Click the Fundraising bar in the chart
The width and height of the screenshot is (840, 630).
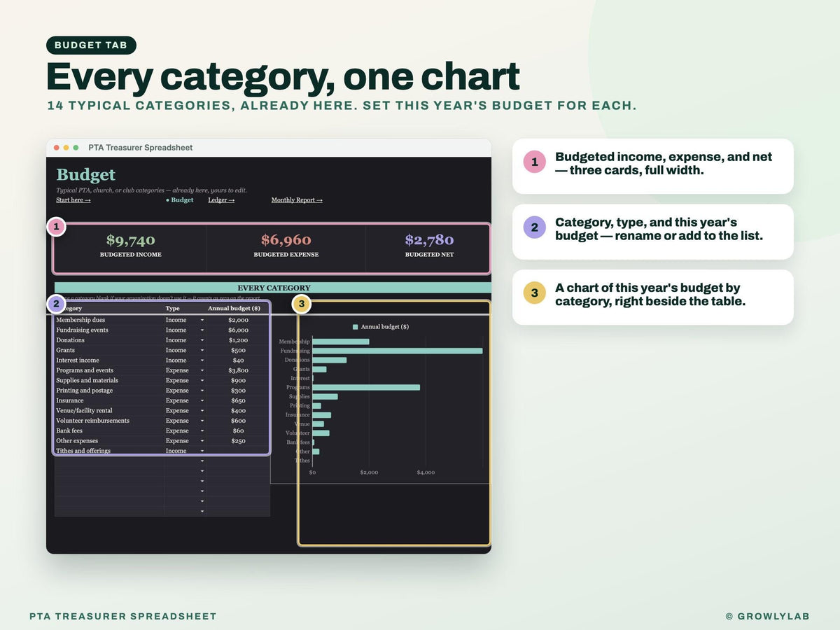point(398,351)
